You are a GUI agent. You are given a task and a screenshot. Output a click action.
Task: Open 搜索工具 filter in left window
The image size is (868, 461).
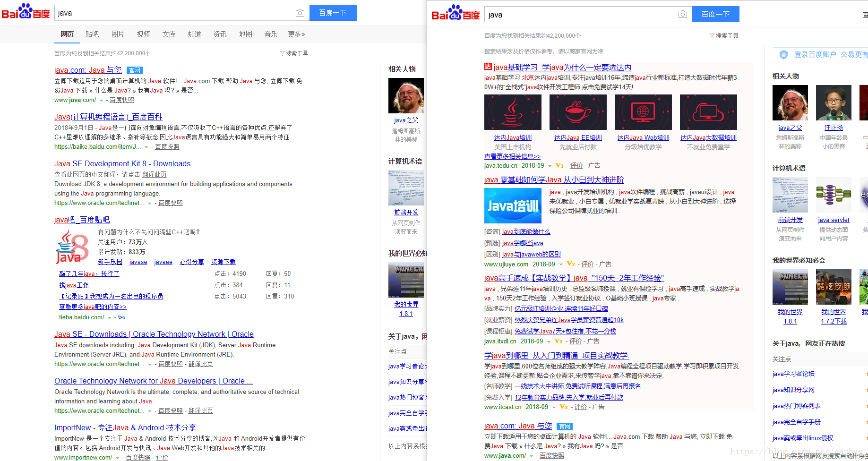(294, 53)
